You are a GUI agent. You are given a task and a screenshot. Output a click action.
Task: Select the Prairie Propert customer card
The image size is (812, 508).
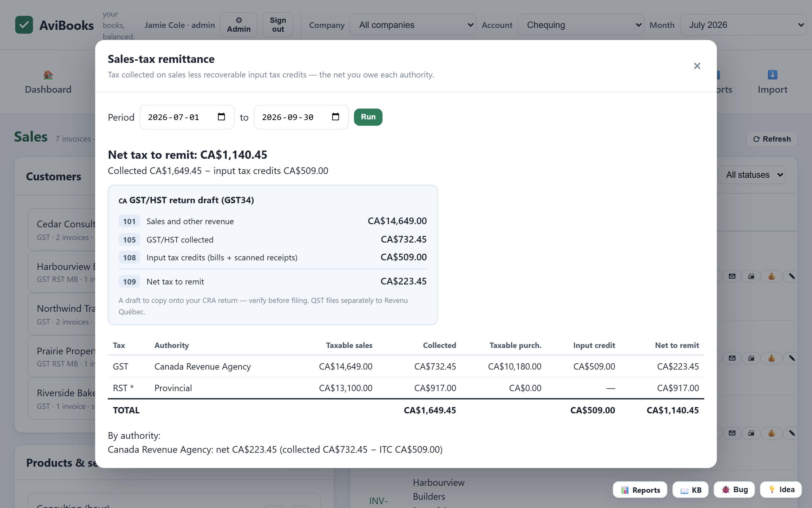click(x=62, y=357)
